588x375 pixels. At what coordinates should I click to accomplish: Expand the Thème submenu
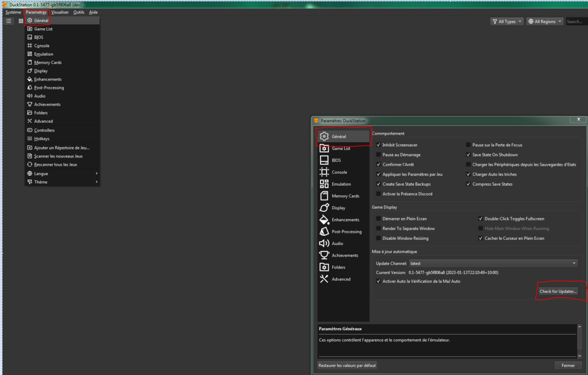[62, 182]
